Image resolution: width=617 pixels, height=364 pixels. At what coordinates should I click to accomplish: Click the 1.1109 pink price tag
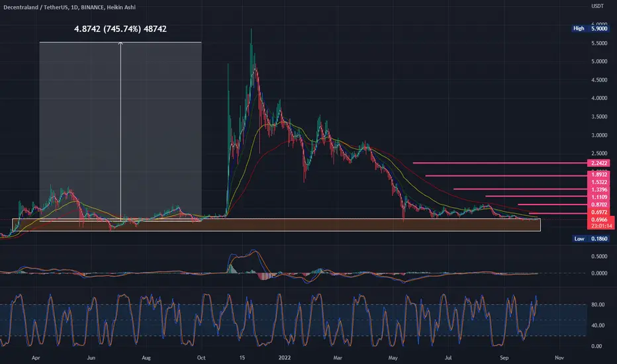coord(599,197)
